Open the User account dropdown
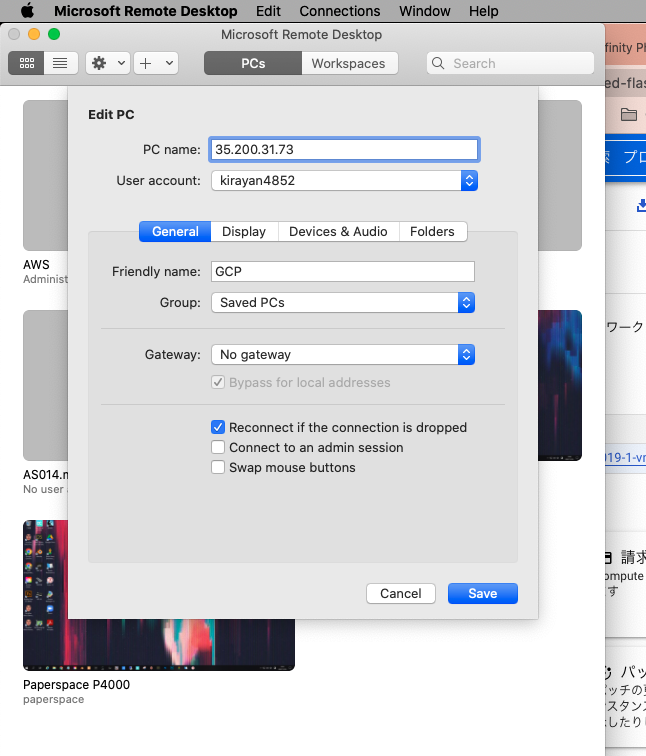 (x=344, y=180)
